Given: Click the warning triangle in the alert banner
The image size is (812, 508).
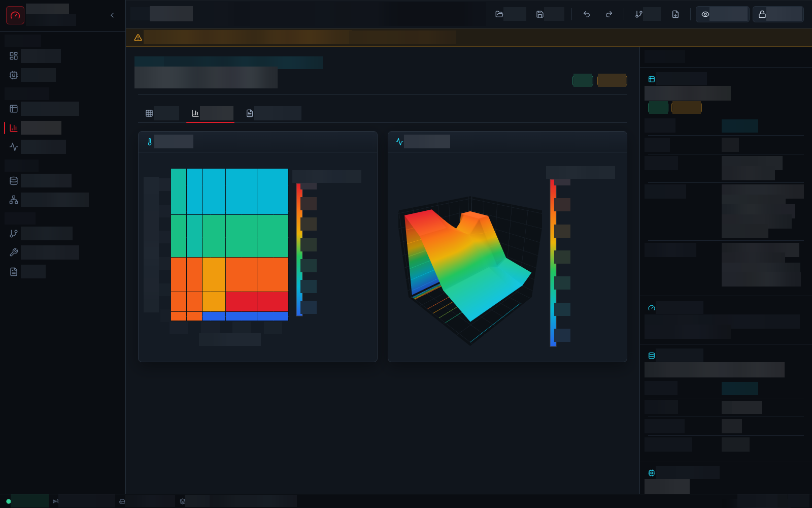Looking at the screenshot, I should point(138,38).
